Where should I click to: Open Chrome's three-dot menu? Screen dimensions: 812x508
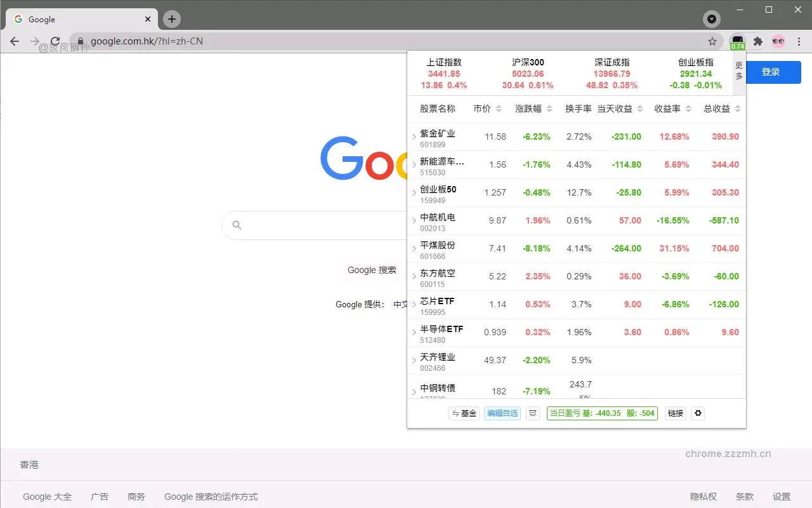point(799,41)
